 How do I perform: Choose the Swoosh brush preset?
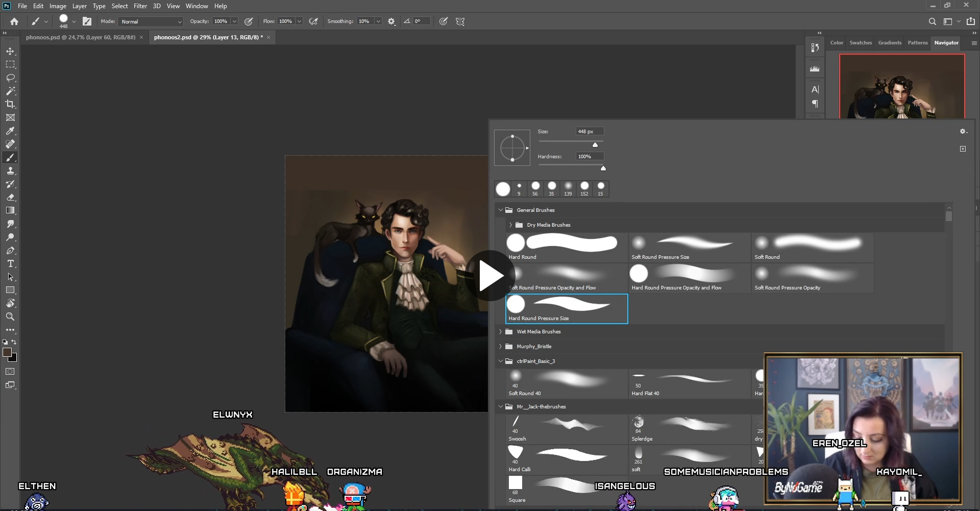[x=567, y=429]
